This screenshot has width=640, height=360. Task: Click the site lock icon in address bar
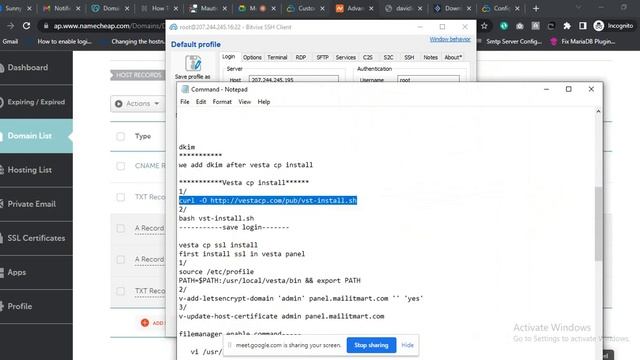[46, 26]
